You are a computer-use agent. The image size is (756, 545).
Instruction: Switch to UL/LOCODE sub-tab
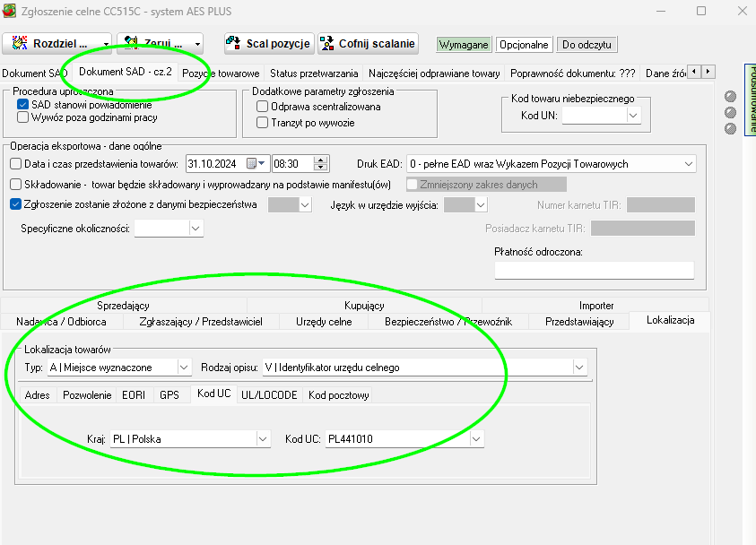[269, 395]
